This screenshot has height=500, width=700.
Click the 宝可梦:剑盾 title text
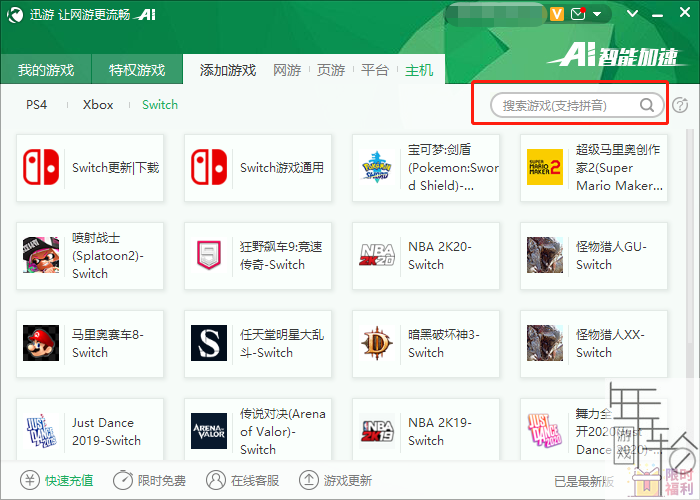pyautogui.click(x=453, y=167)
